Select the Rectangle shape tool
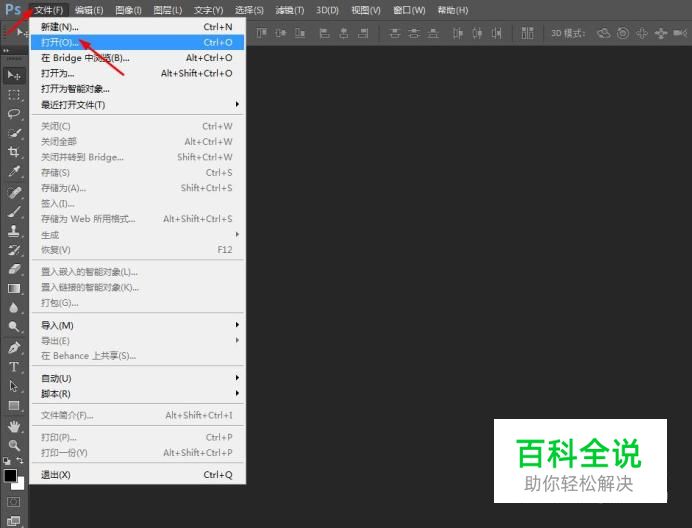 coord(14,405)
